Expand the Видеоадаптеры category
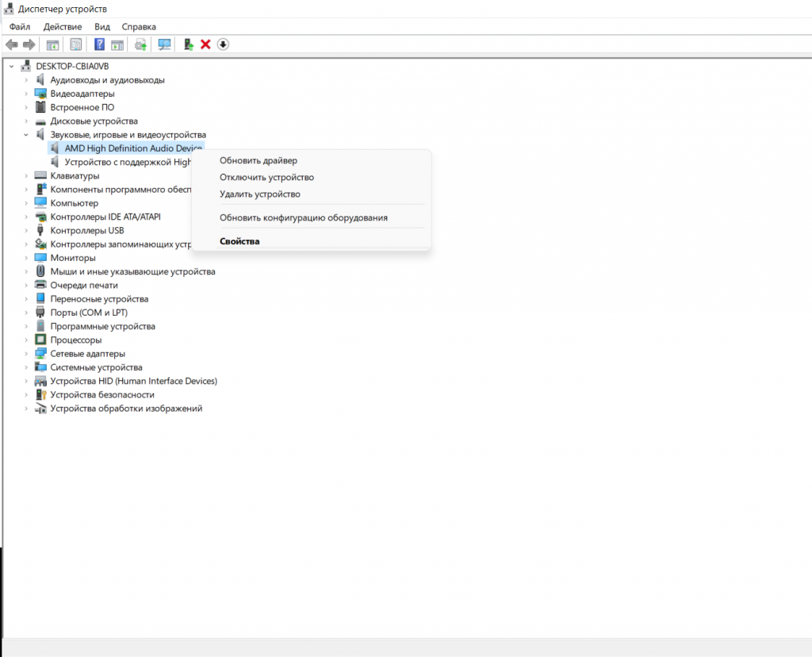 click(26, 94)
